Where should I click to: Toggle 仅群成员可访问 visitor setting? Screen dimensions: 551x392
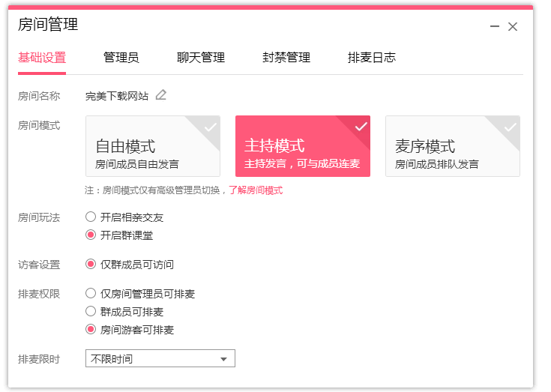click(x=91, y=265)
